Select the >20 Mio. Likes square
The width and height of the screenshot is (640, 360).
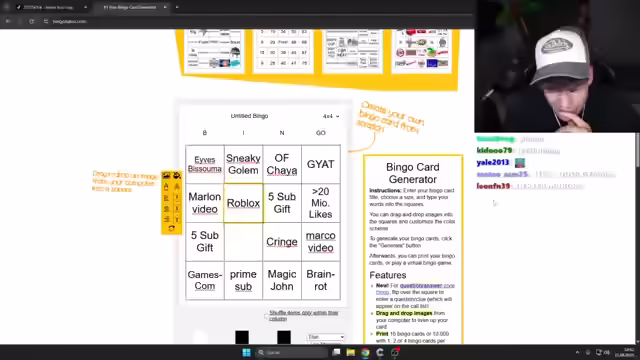321,203
